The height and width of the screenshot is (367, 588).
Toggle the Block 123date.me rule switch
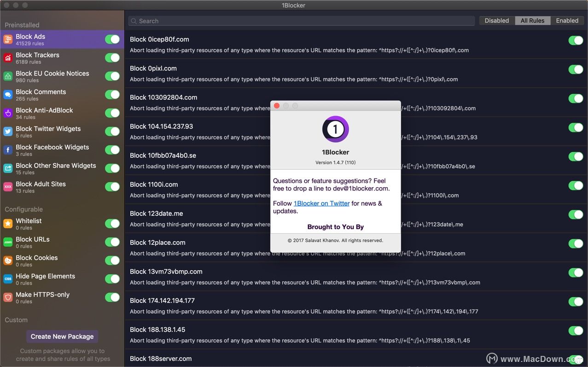coord(576,215)
